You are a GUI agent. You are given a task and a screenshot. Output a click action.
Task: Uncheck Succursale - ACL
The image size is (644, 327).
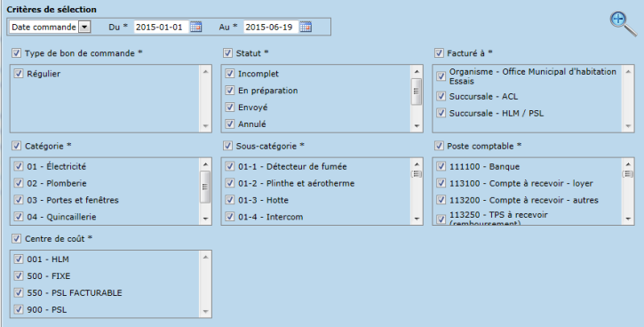pos(441,96)
